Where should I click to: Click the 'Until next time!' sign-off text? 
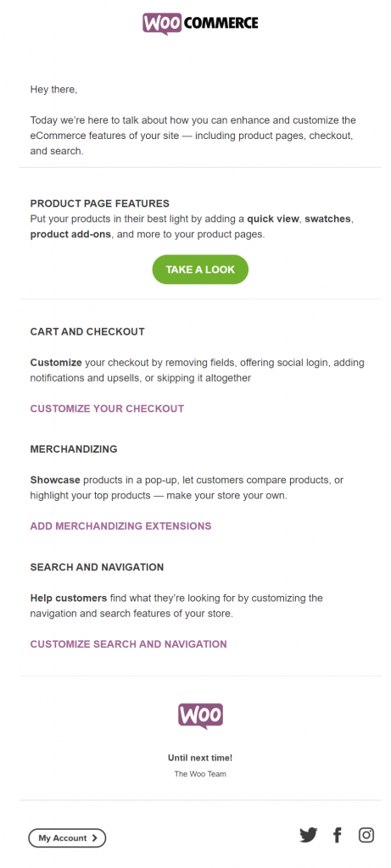200,758
